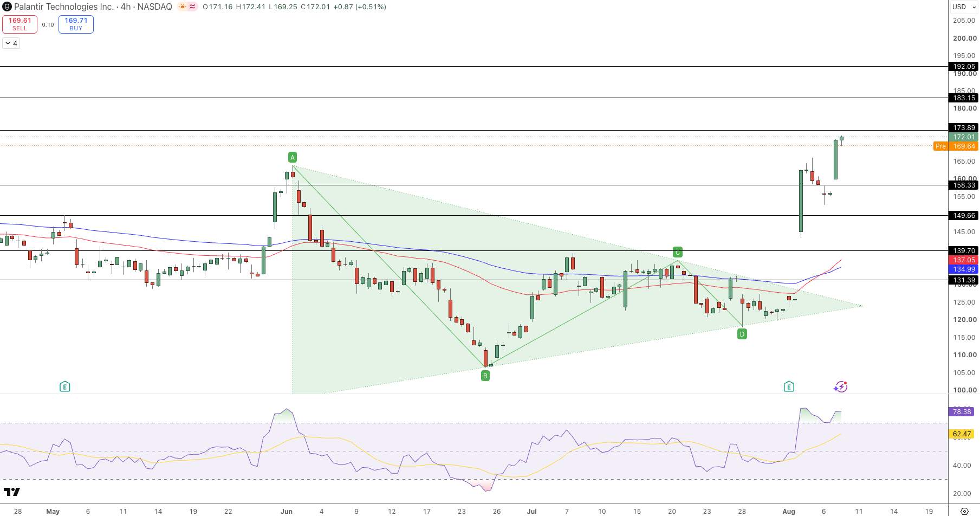Click the Jul label on the time axis

532,511
